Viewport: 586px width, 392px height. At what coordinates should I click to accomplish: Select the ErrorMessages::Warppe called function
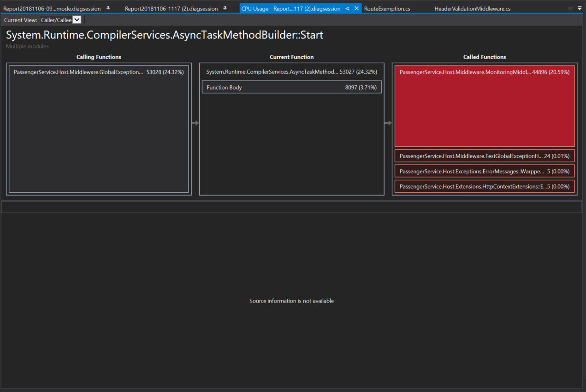484,171
